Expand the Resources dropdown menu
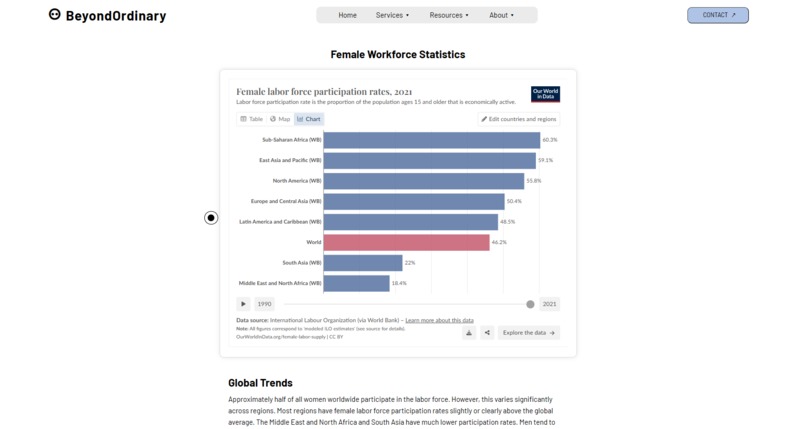 tap(449, 15)
